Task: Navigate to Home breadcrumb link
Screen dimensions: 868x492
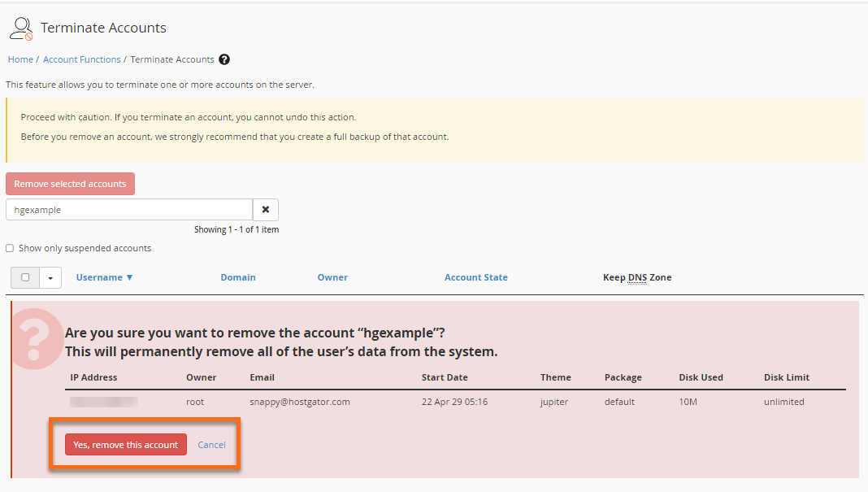Action: (x=20, y=59)
